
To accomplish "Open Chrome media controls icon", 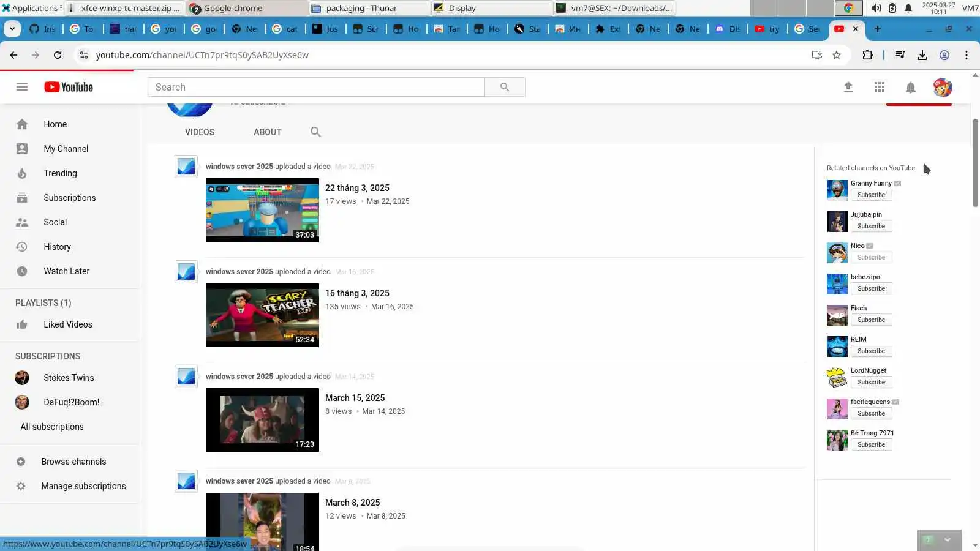I will click(900, 55).
